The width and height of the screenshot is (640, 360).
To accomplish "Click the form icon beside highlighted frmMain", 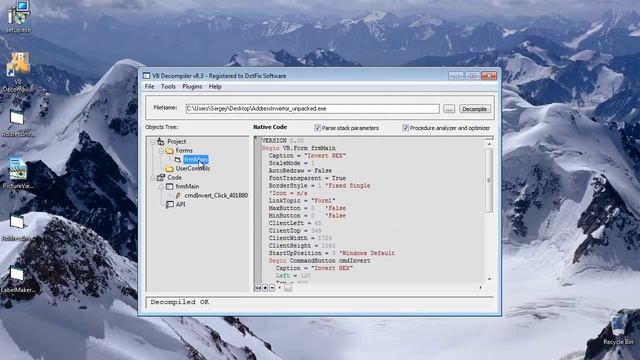I will (178, 160).
